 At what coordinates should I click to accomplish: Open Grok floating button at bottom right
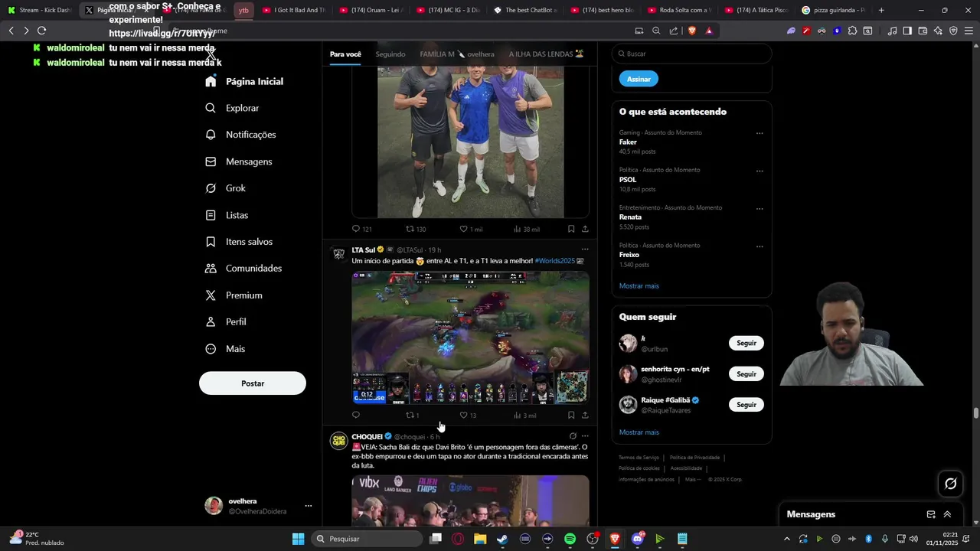coord(951,484)
